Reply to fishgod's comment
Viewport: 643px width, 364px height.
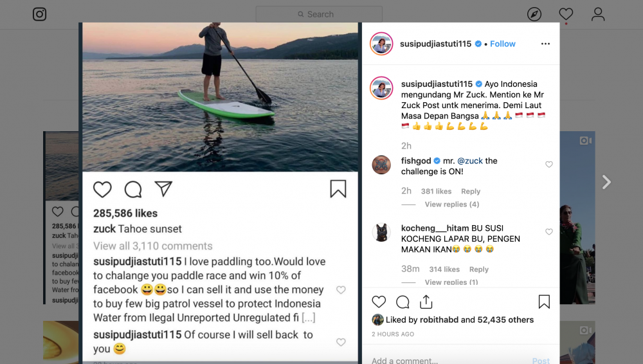pyautogui.click(x=471, y=191)
